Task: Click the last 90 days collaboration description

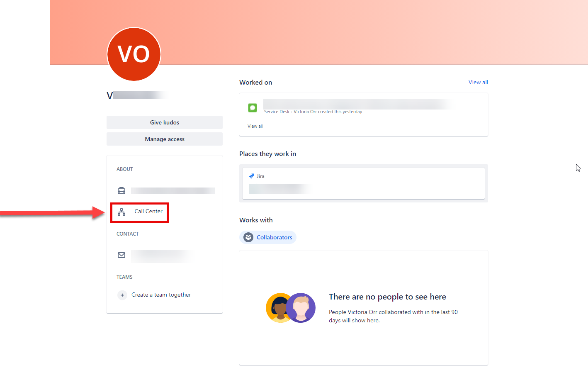Action: tap(393, 316)
